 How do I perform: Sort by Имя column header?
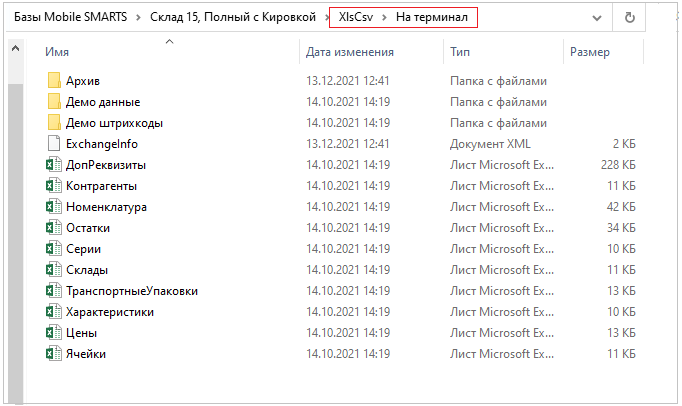pyautogui.click(x=57, y=52)
